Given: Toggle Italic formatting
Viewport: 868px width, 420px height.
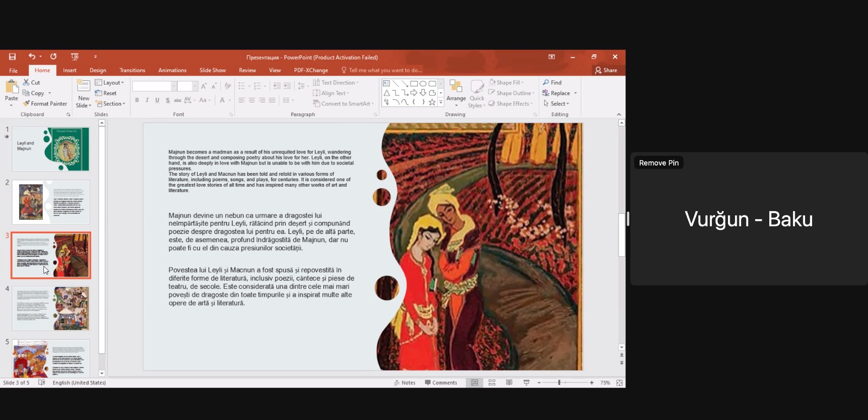Looking at the screenshot, I should tap(147, 100).
